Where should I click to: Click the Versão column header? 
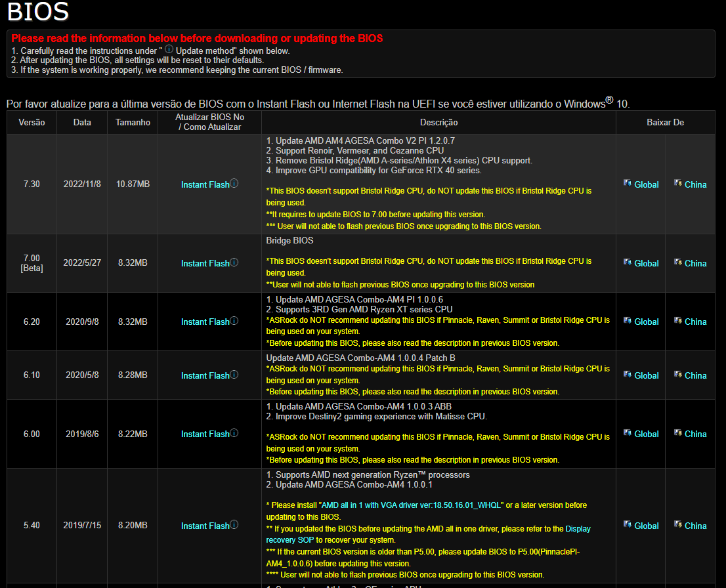click(32, 122)
